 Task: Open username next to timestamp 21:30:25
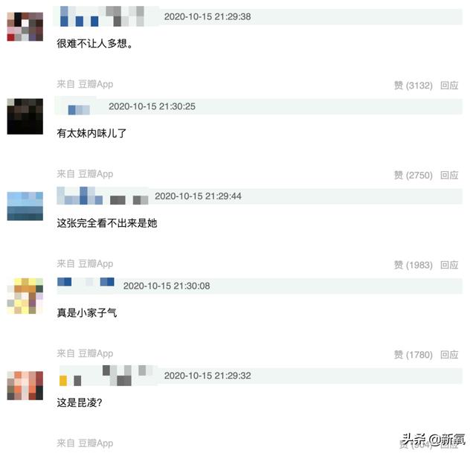[x=79, y=109]
